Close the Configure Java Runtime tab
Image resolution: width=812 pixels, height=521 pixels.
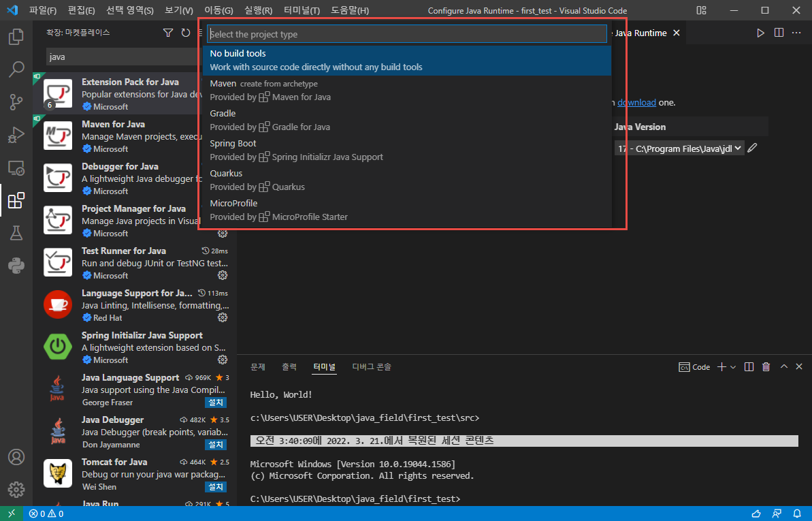point(677,33)
